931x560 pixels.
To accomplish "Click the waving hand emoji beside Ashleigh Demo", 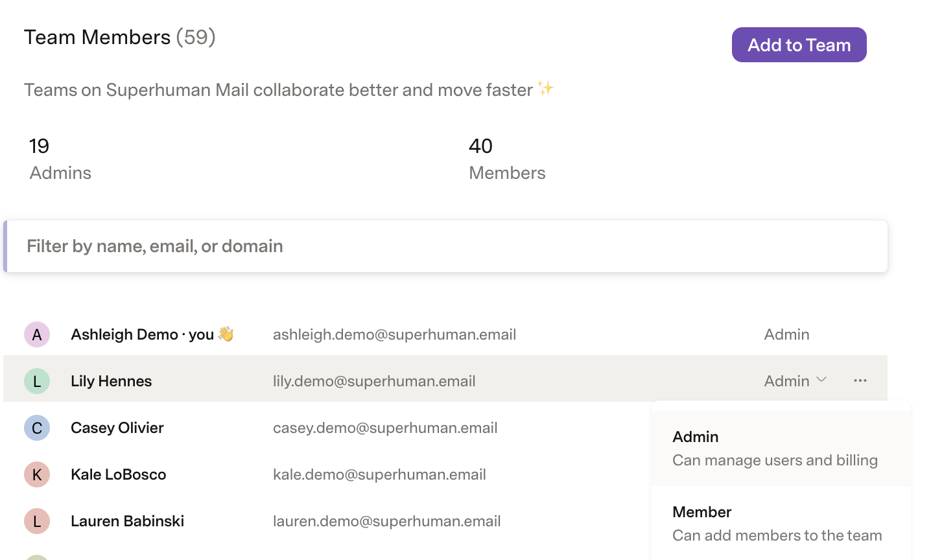I will (226, 334).
